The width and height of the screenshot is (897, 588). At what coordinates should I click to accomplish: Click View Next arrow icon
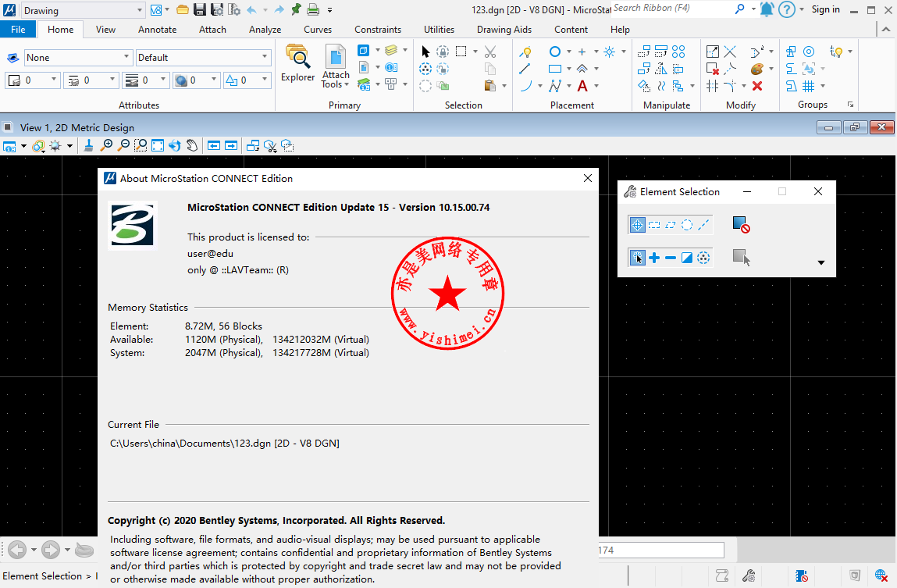[x=231, y=146]
